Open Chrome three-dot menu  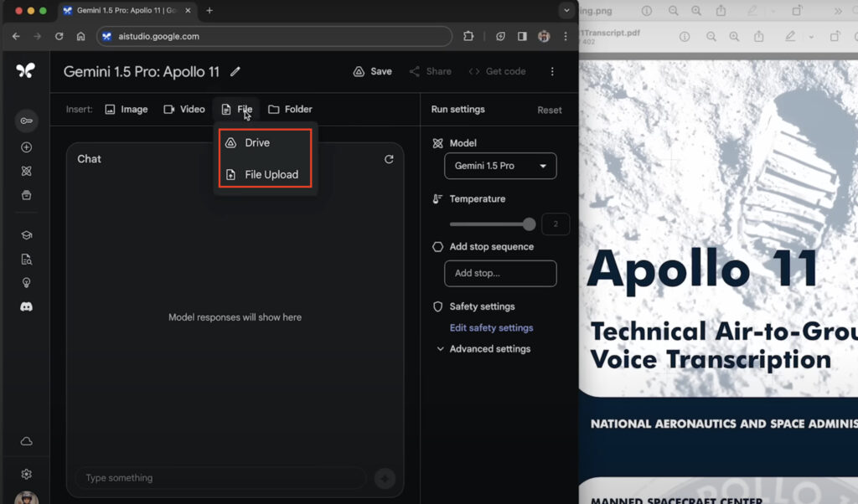[566, 36]
